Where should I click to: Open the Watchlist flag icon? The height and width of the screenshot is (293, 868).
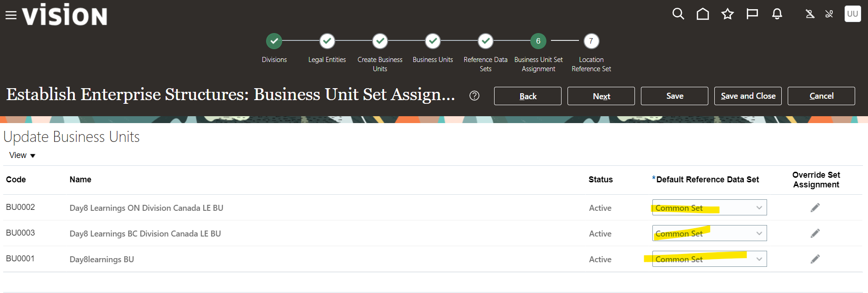(752, 14)
